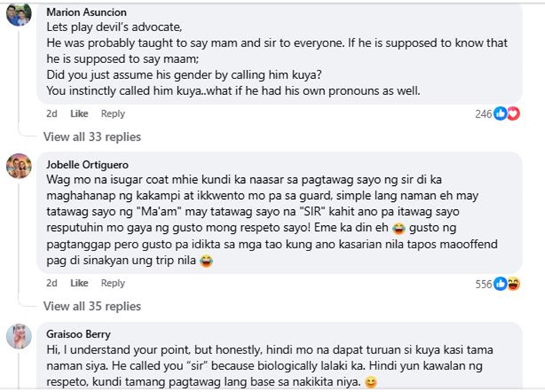The height and width of the screenshot is (392, 545).
Task: Reply to Jobelle Ortiguero's comment
Action: click(x=113, y=283)
